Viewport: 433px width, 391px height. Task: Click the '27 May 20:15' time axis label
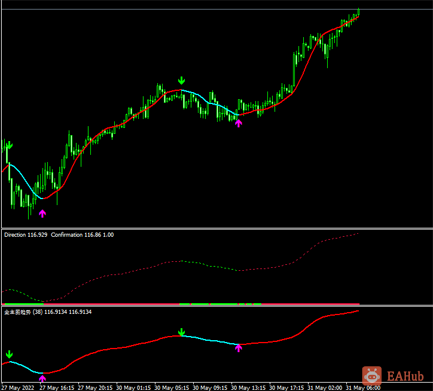[x=95, y=388]
